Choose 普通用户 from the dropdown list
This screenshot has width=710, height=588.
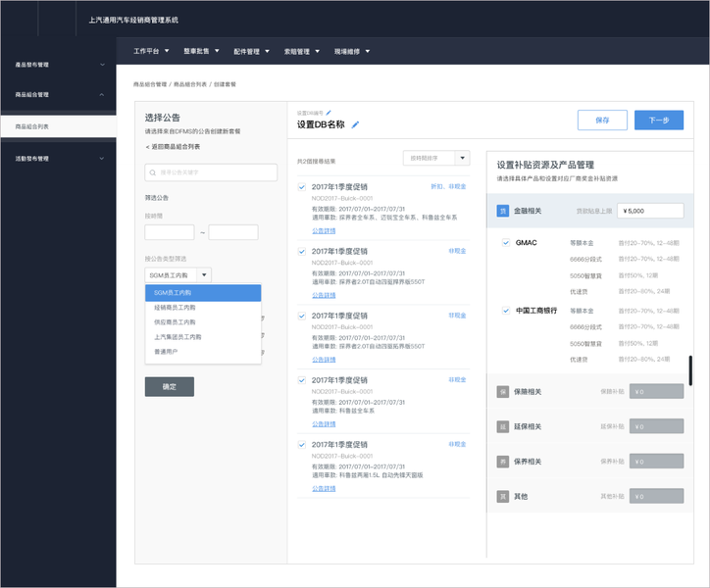(x=203, y=352)
